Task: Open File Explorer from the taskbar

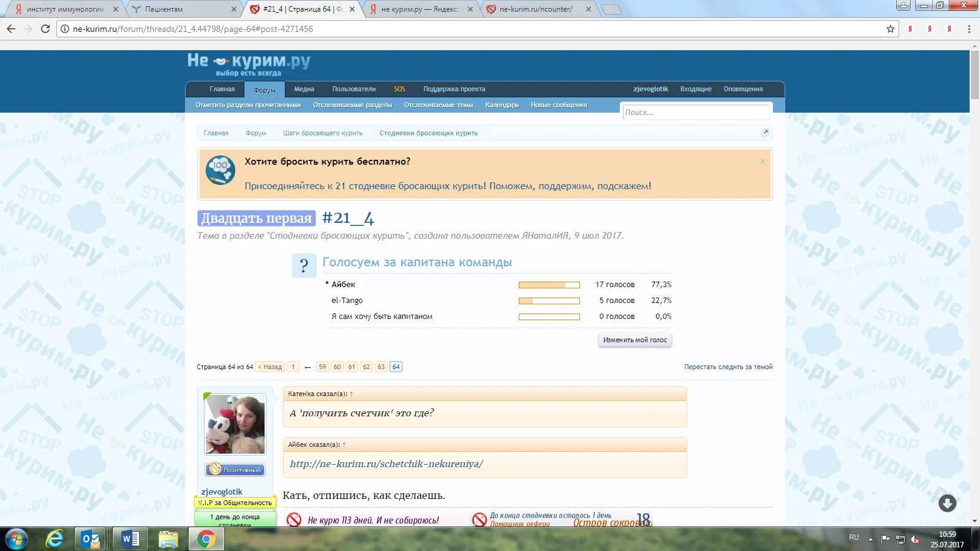Action: point(168,539)
